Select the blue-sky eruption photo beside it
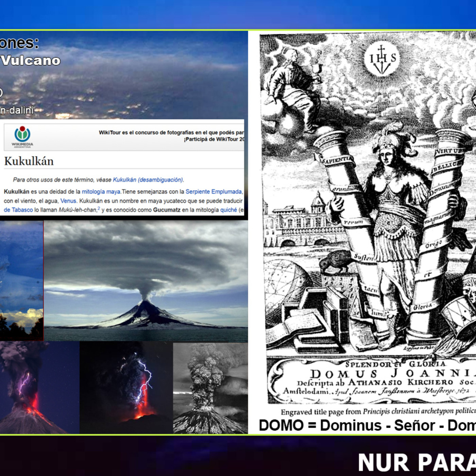This screenshot has width=476, height=476. (x=21, y=281)
